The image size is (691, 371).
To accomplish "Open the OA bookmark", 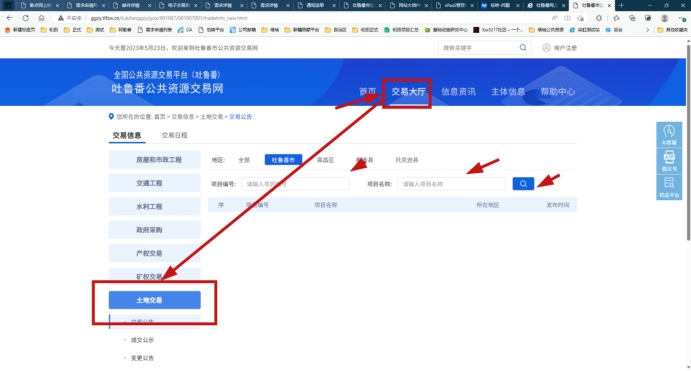I will coord(185,30).
